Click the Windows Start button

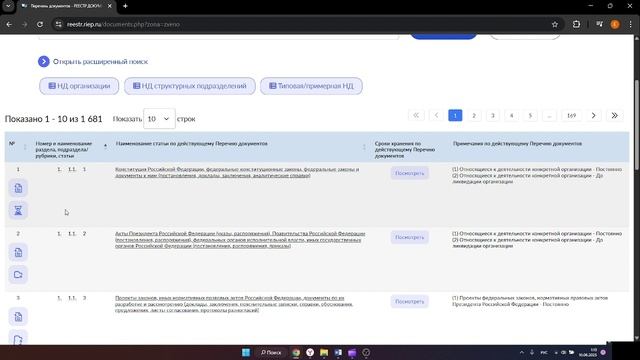(246, 353)
